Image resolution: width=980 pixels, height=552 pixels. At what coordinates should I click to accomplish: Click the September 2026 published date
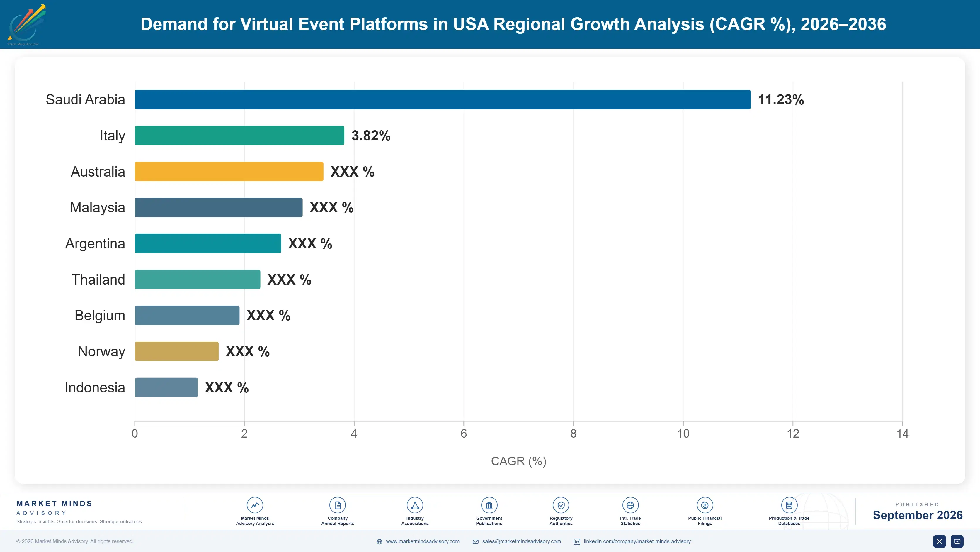(x=918, y=515)
